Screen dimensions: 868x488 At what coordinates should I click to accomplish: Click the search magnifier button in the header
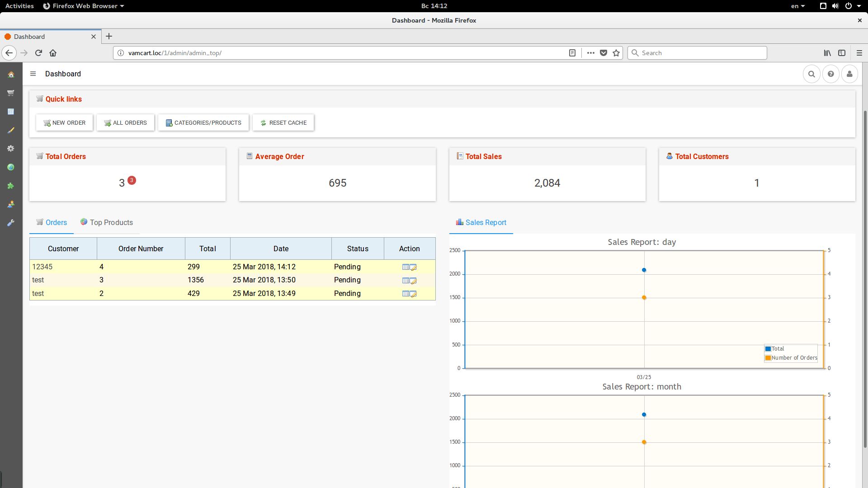811,74
